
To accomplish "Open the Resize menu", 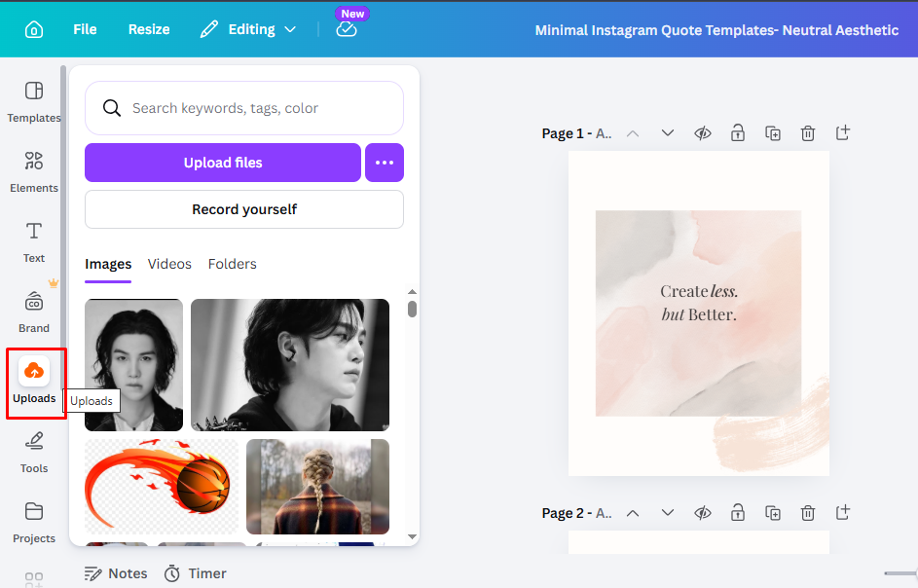I will click(149, 29).
